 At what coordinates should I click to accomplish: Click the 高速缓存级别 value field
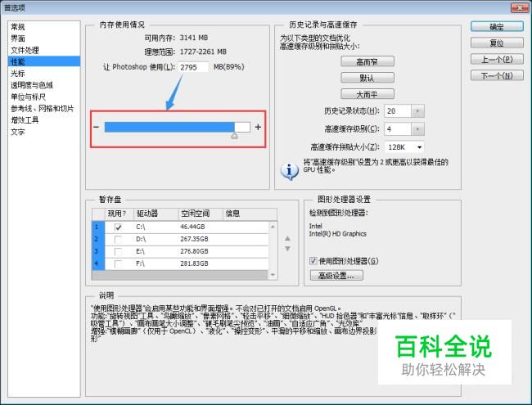398,129
